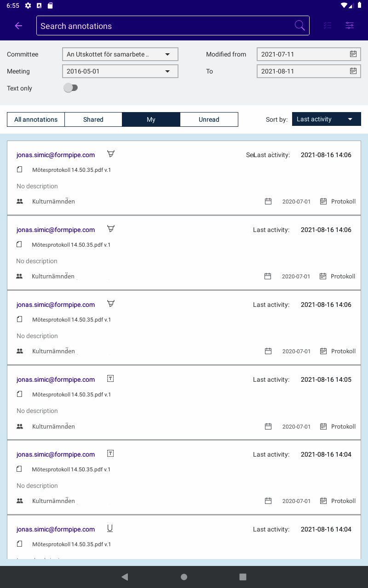
Task: Open the To date calendar icon
Action: pos(353,71)
